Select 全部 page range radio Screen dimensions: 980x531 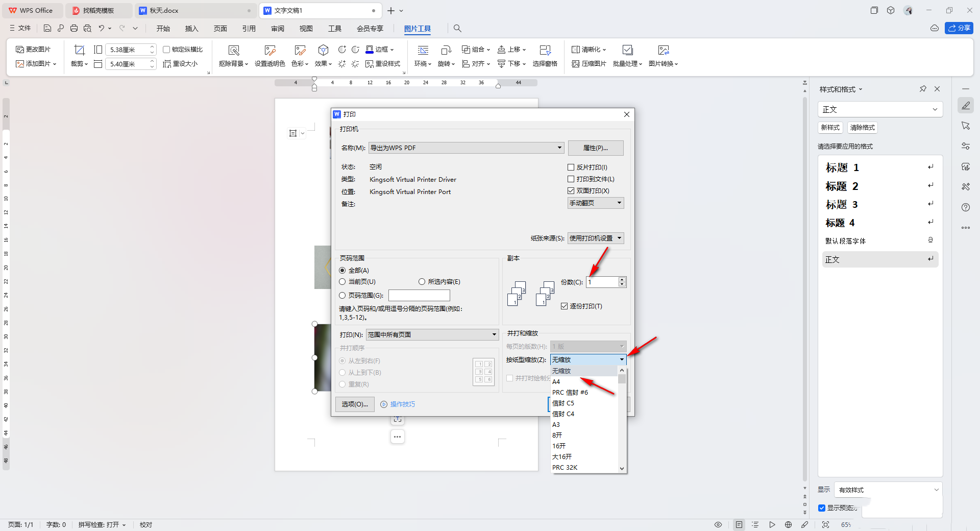(342, 271)
